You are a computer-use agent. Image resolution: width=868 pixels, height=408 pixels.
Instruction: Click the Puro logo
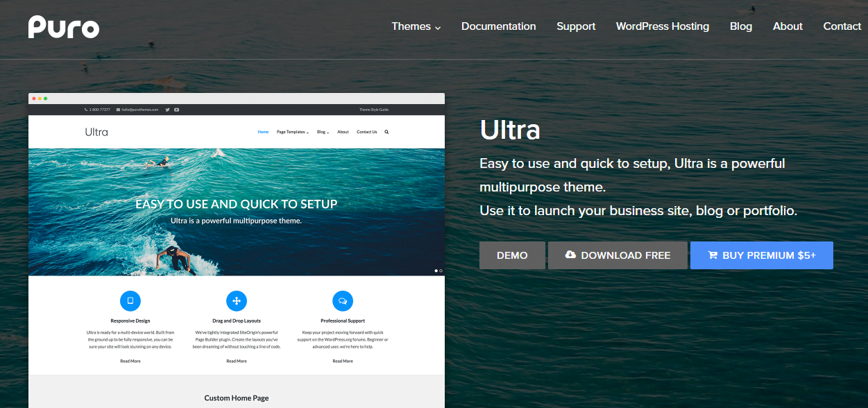[64, 27]
